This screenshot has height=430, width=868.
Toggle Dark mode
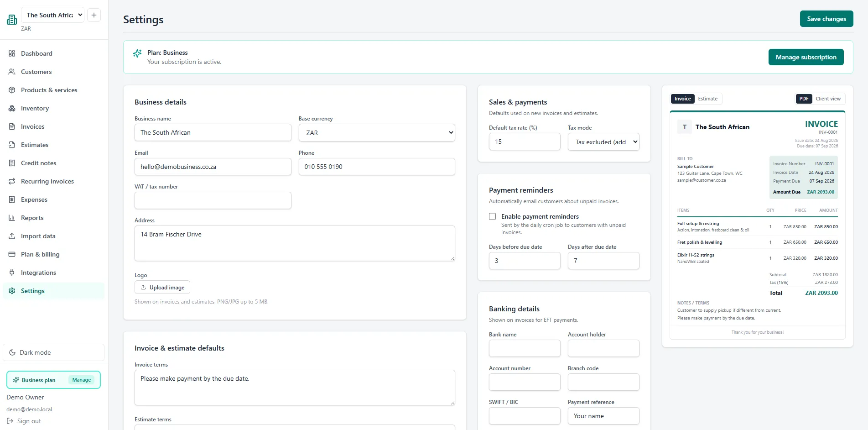click(x=53, y=352)
